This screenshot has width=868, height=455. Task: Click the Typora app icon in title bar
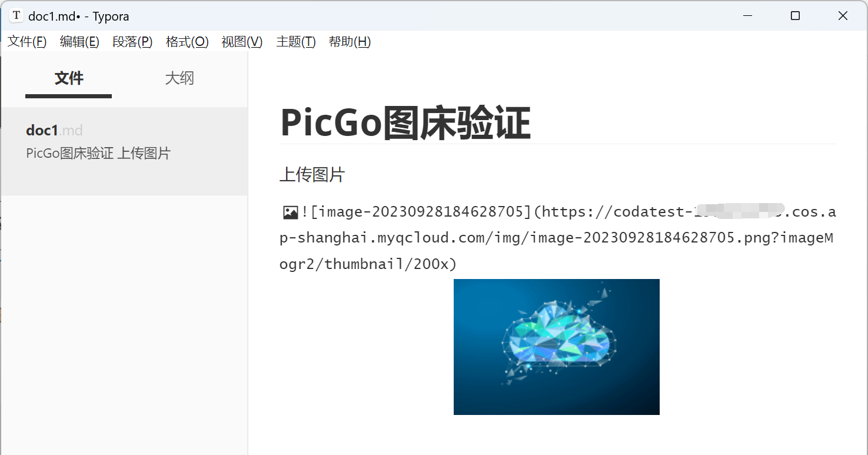[x=16, y=16]
